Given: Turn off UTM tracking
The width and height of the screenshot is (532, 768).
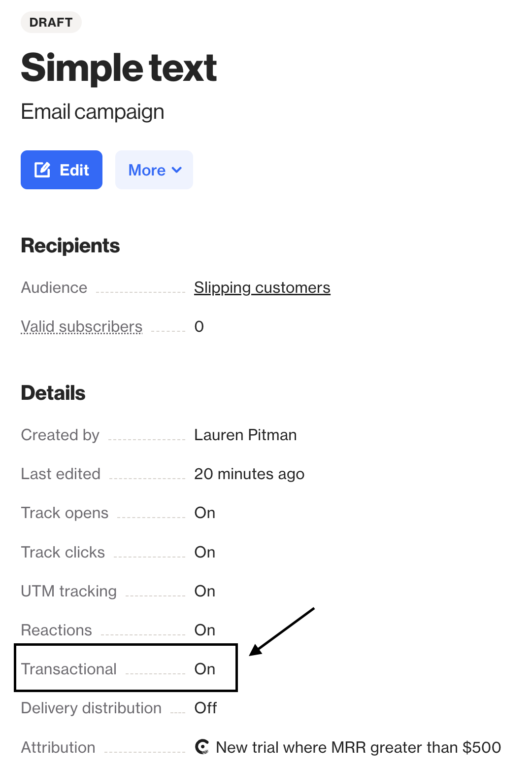Looking at the screenshot, I should point(204,591).
